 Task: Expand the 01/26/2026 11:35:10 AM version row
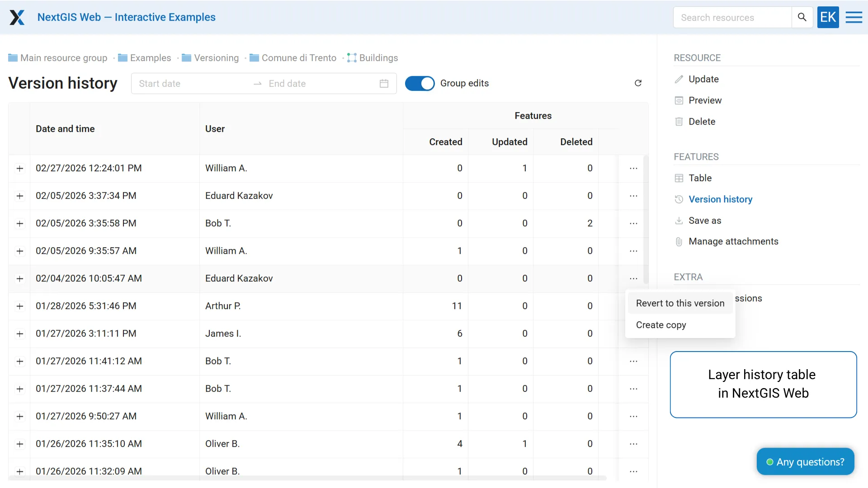tap(19, 444)
